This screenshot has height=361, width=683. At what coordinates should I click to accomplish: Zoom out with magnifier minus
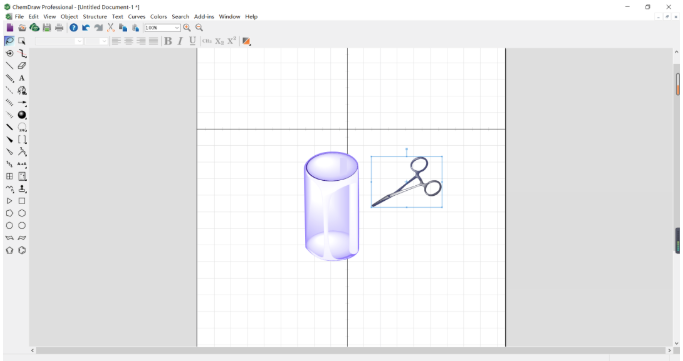click(199, 27)
